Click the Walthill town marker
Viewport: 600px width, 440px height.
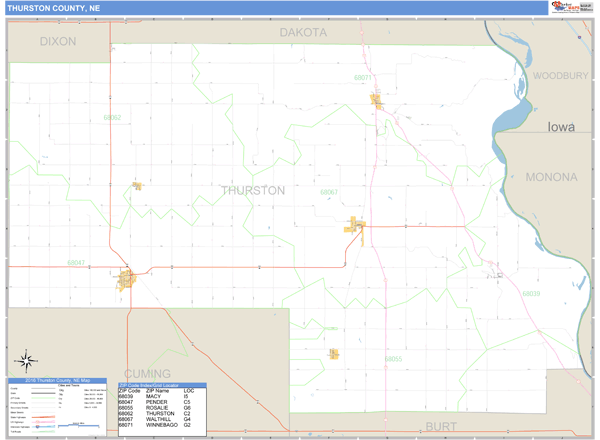(x=355, y=227)
